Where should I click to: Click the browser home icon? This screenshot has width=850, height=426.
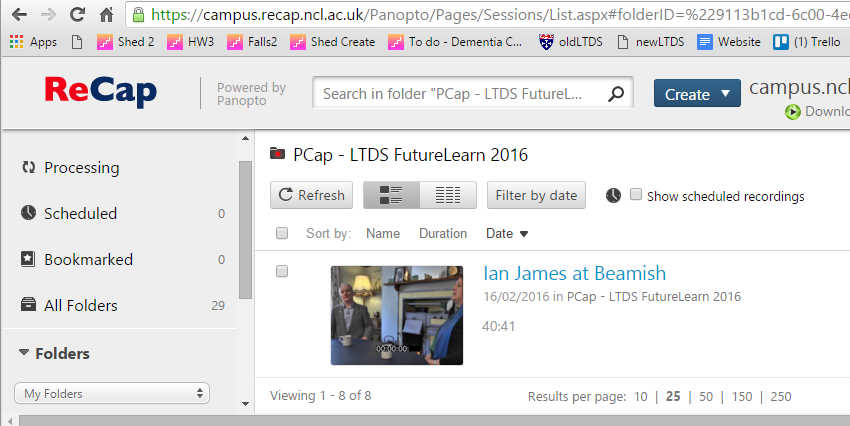pyautogui.click(x=106, y=15)
